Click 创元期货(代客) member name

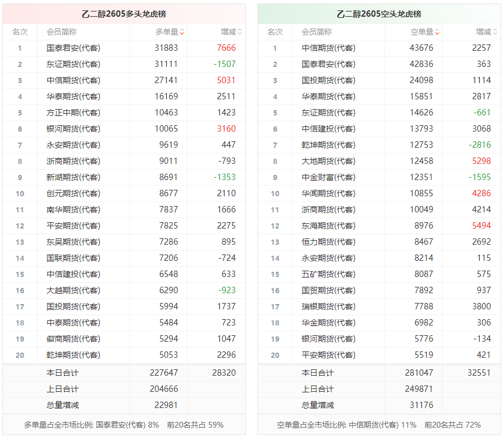point(73,193)
